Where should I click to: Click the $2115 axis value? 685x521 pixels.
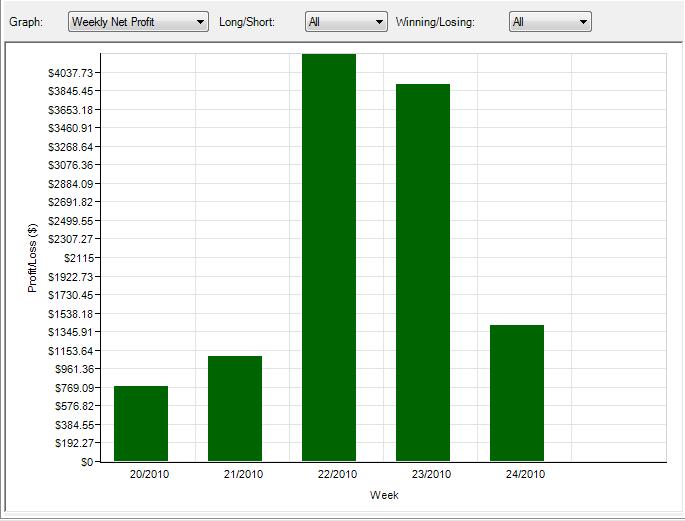click(79, 258)
